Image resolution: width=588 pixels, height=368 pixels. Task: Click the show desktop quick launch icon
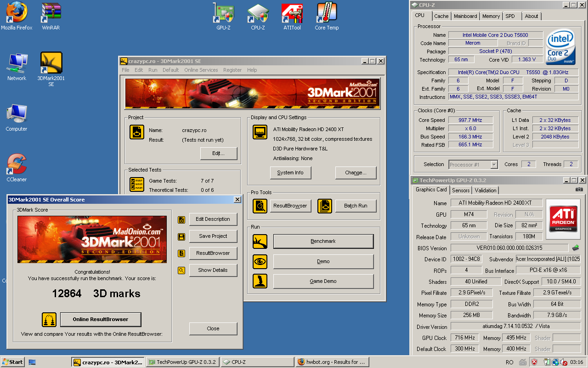32,362
